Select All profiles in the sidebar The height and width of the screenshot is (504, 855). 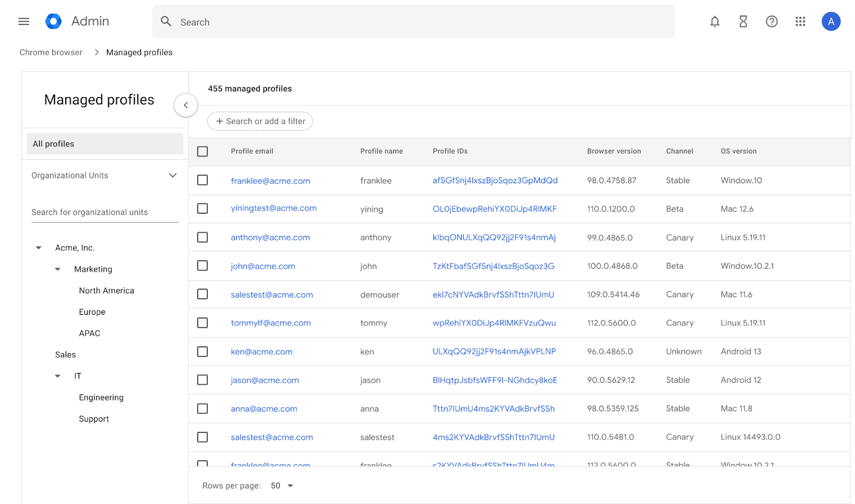[105, 144]
